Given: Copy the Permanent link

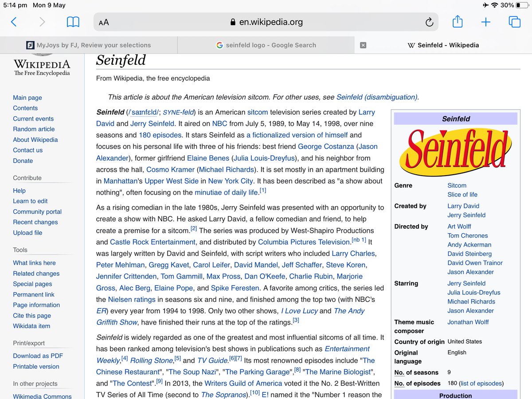Looking at the screenshot, I should point(34,294).
